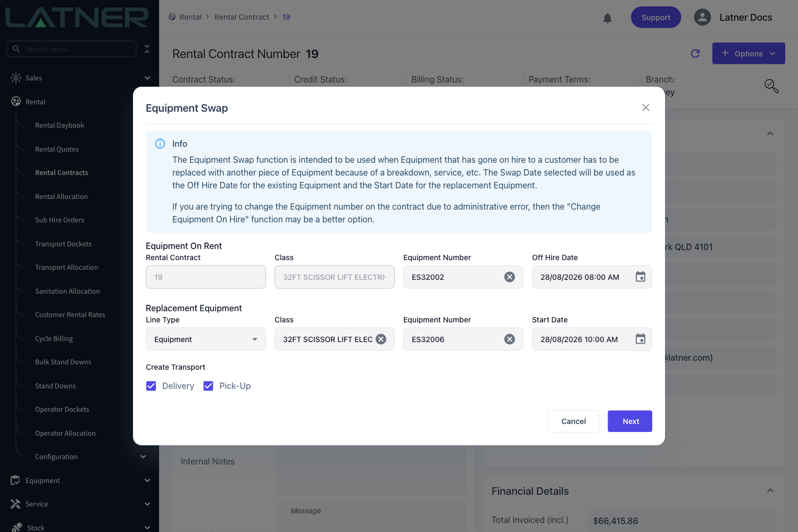Uncheck the Pick-Up transport checkbox

click(209, 386)
